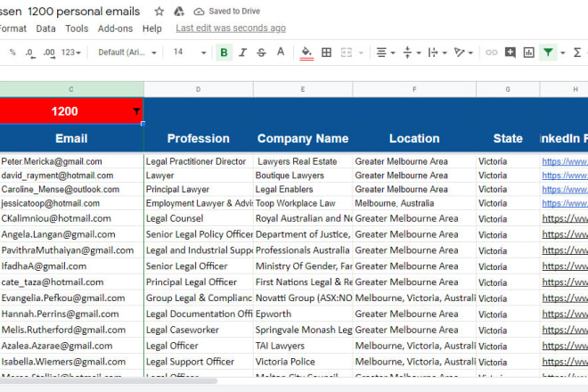Image resolution: width=588 pixels, height=392 pixels.
Task: Merge the selected cells
Action: (347, 53)
